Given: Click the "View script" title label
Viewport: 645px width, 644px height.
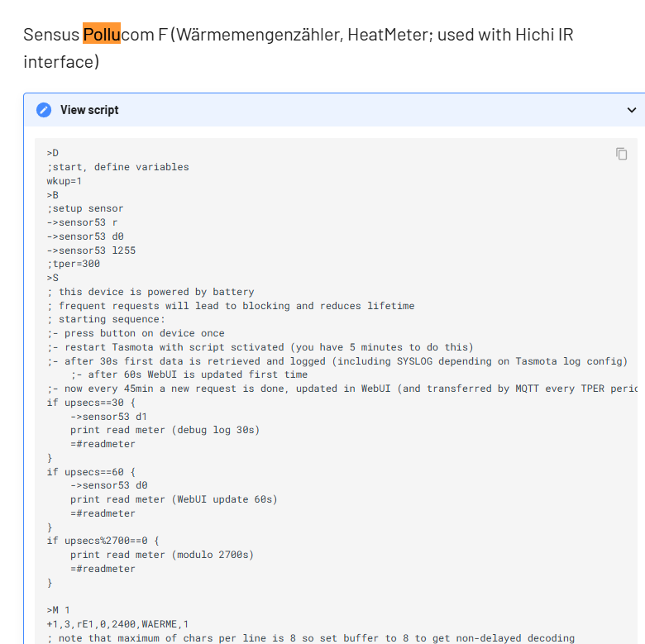Looking at the screenshot, I should tap(89, 110).
